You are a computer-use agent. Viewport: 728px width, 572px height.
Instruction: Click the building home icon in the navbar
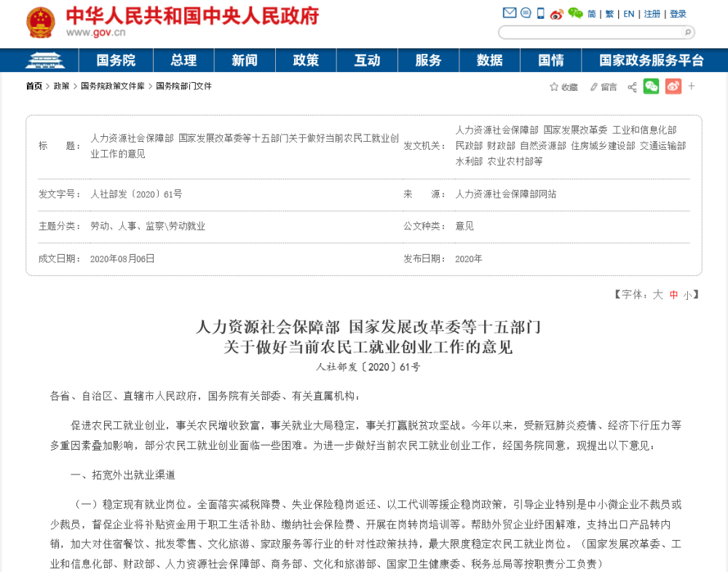click(x=45, y=60)
